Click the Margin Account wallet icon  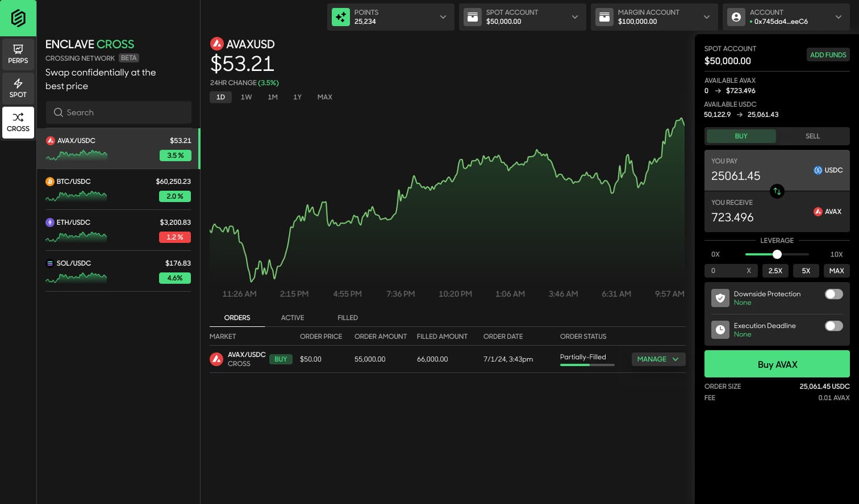coord(604,17)
